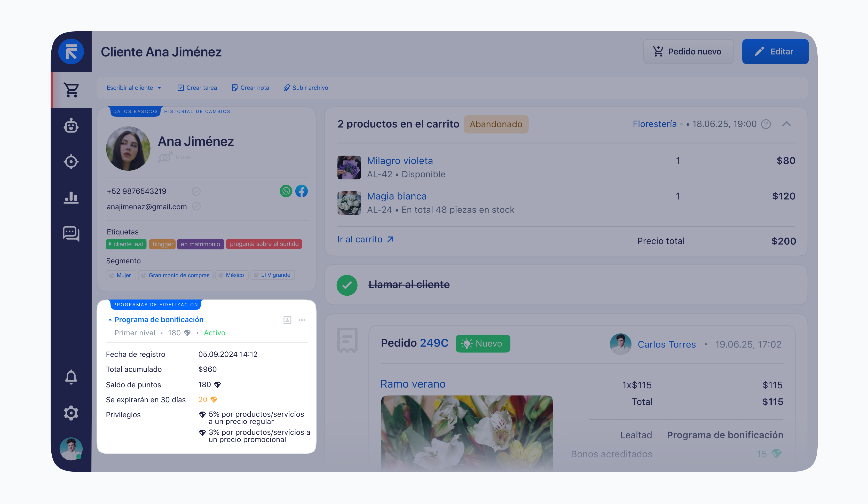Image resolution: width=868 pixels, height=504 pixels.
Task: Click the help question mark by cart date
Action: [766, 124]
